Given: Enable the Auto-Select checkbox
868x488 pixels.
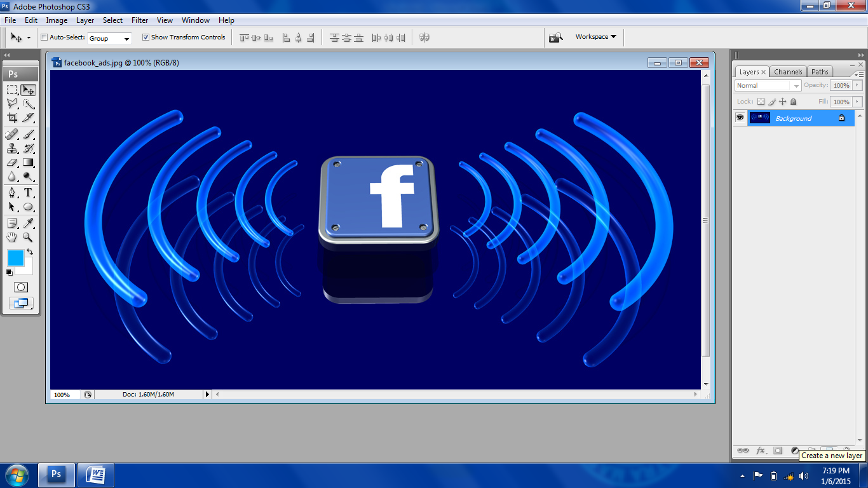Looking at the screenshot, I should pos(44,37).
